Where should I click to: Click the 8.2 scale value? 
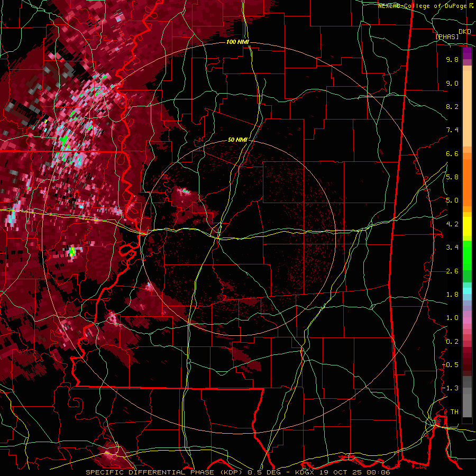pos(452,106)
